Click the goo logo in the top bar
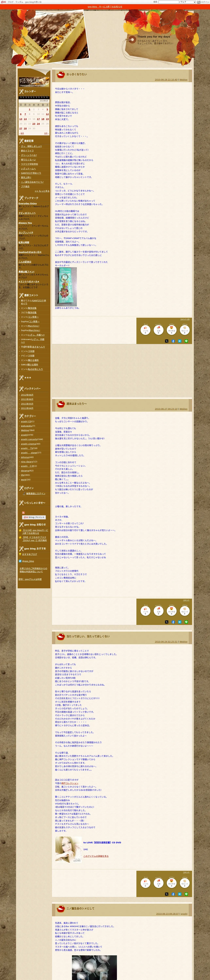This screenshot has height=980, width=210. [3, 2]
